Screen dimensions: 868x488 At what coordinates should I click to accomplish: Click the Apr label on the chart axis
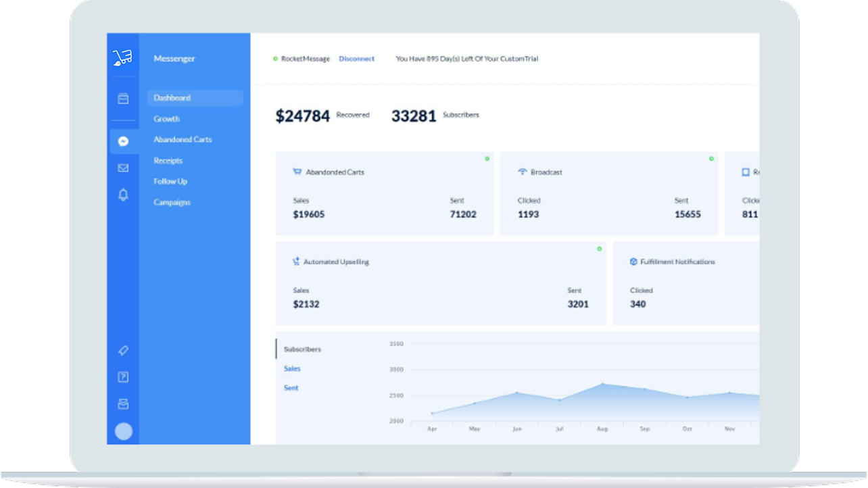[x=432, y=429]
